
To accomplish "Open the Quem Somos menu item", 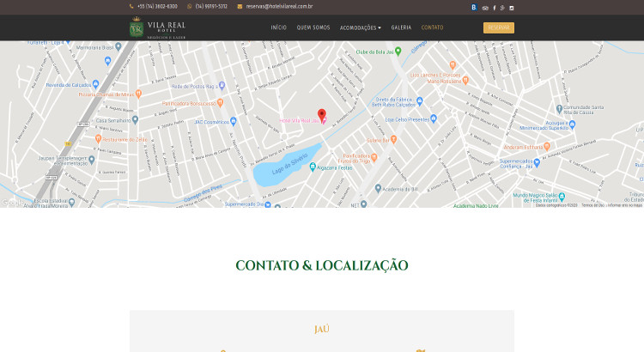I will point(313,27).
